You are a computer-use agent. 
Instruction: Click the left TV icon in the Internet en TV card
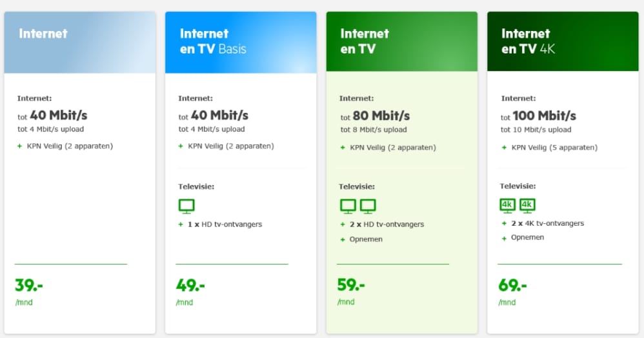tap(348, 206)
